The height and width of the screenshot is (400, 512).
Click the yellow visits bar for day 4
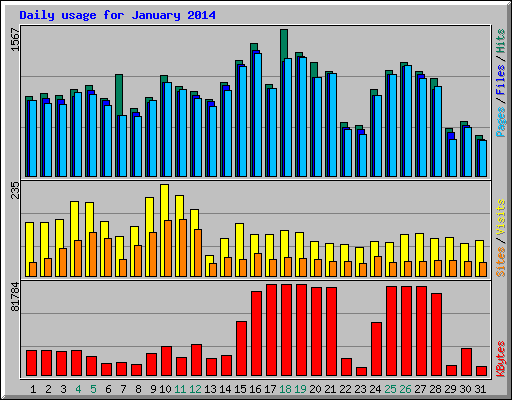point(75,220)
